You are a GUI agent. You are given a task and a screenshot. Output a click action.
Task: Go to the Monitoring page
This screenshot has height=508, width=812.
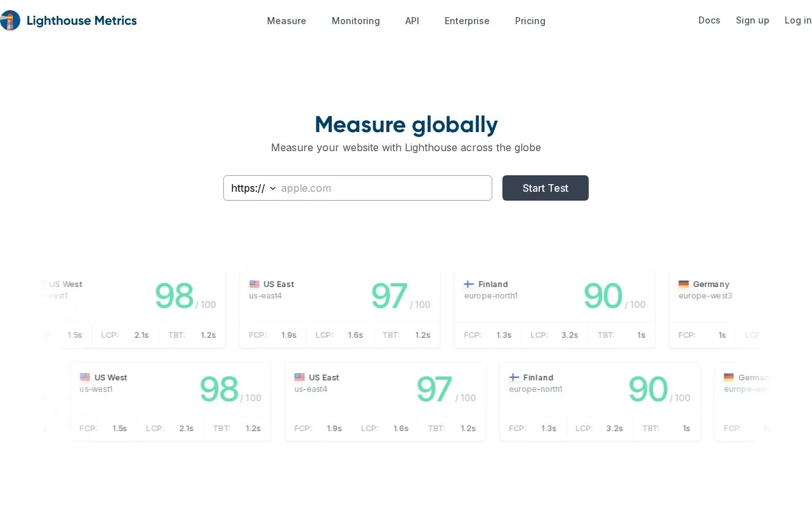click(356, 21)
